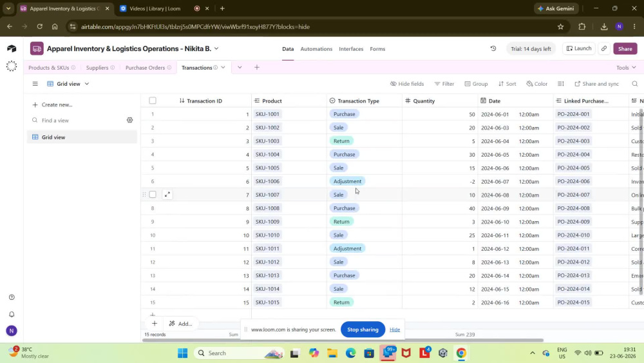Open File Explorer from taskbar
The width and height of the screenshot is (644, 363).
tap(332, 353)
